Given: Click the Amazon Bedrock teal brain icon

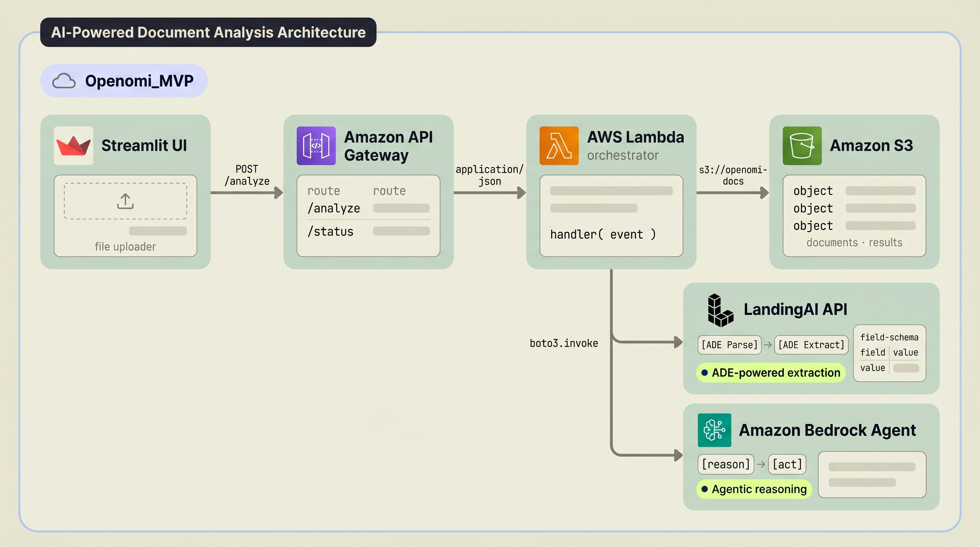Looking at the screenshot, I should coord(714,430).
